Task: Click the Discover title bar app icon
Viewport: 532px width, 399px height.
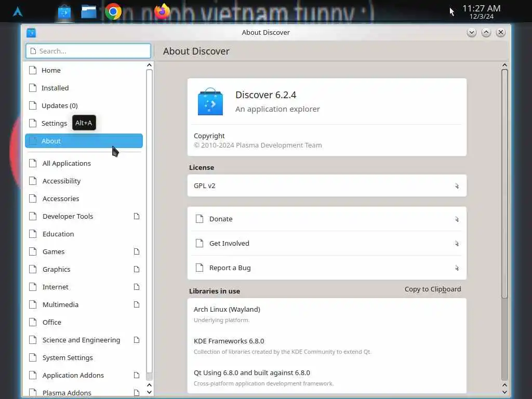Action: pyautogui.click(x=31, y=33)
